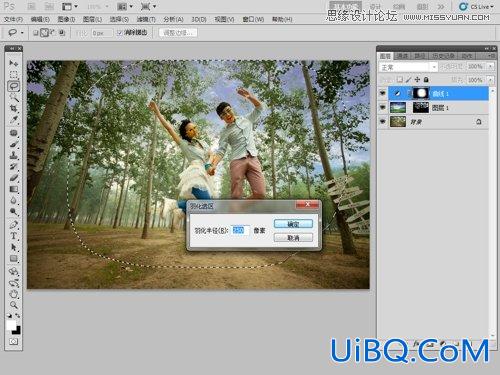Cancel the feather dialog with 取消 button

293,238
